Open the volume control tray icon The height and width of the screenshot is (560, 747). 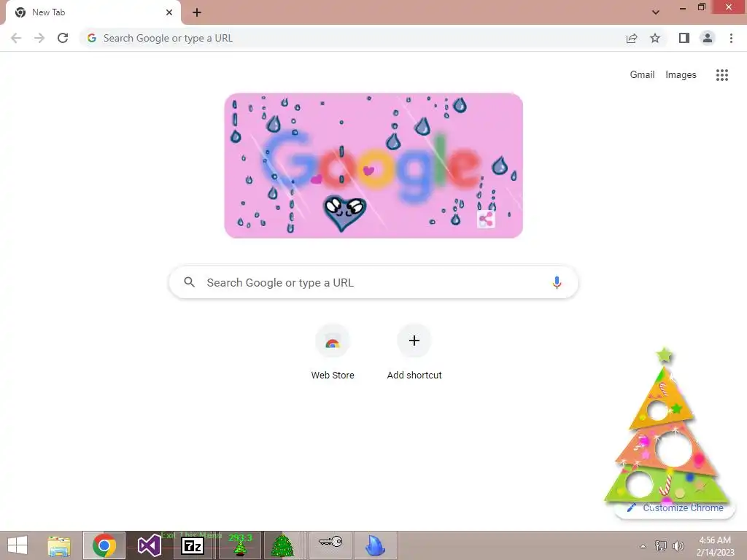tap(678, 545)
